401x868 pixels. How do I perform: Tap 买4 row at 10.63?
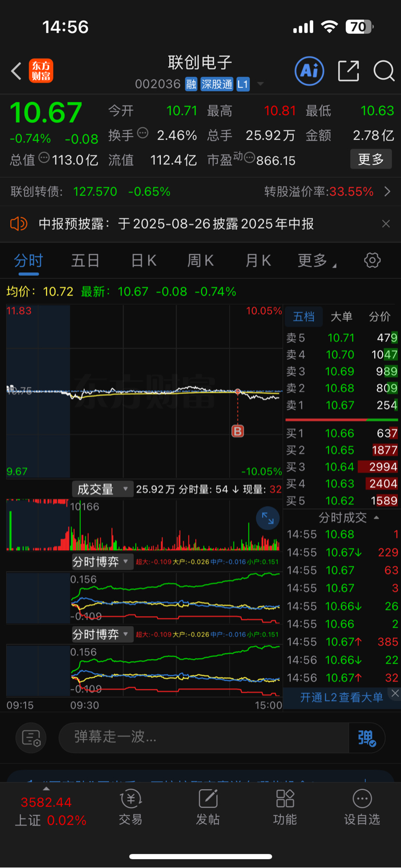[342, 483]
